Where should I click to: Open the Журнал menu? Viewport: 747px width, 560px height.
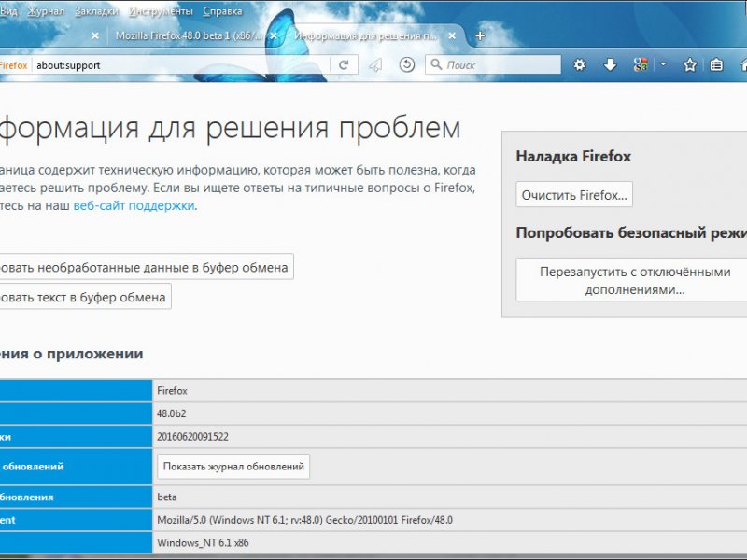click(x=46, y=11)
